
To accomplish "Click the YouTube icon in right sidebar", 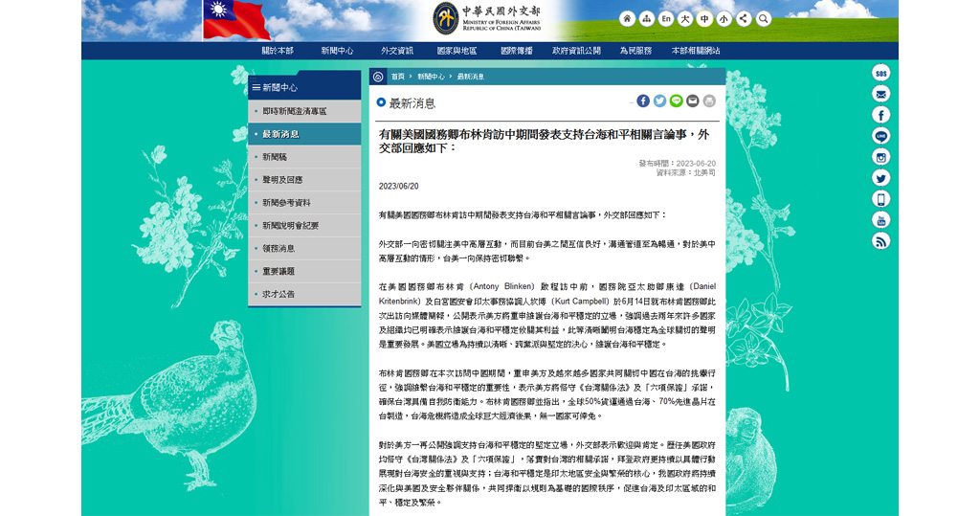I will tap(880, 219).
